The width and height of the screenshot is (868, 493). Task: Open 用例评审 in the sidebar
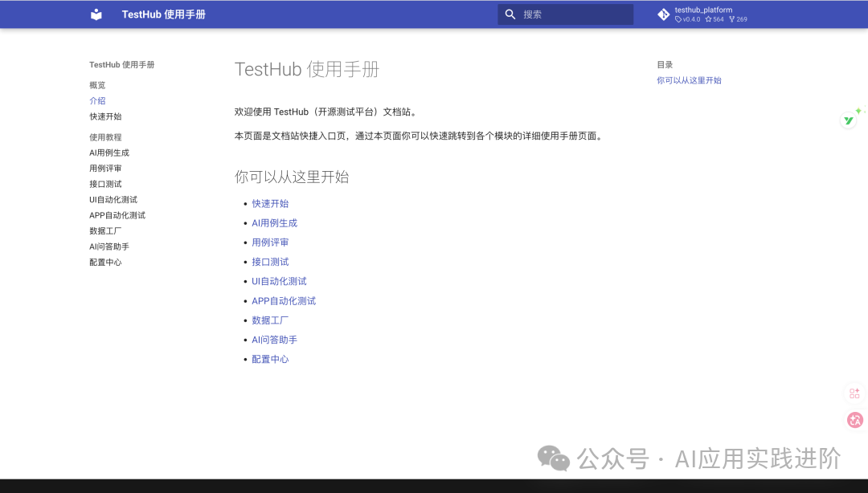tap(106, 168)
